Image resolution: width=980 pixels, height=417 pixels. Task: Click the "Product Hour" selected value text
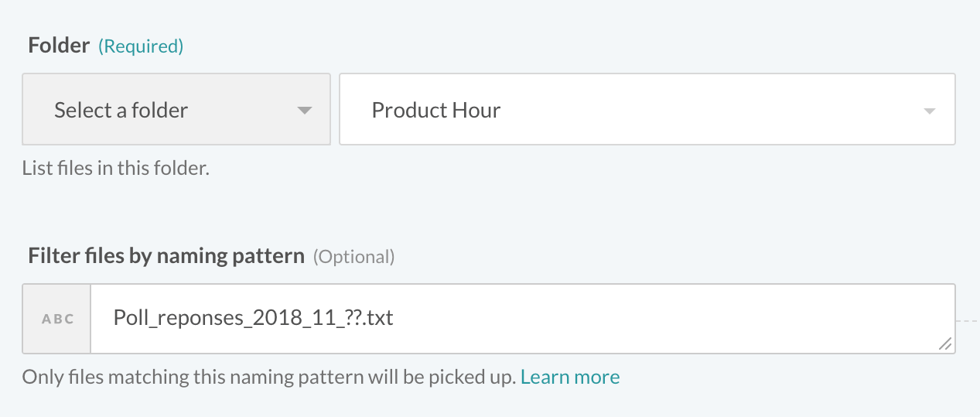pos(436,111)
